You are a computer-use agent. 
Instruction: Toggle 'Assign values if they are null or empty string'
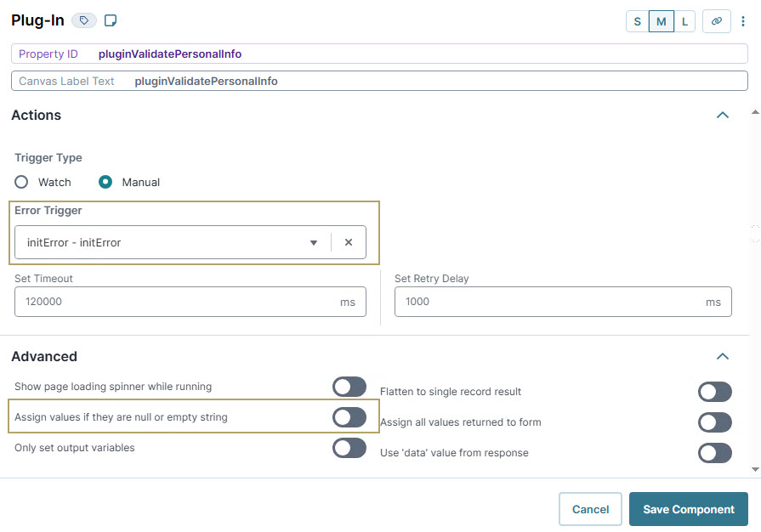click(x=349, y=417)
